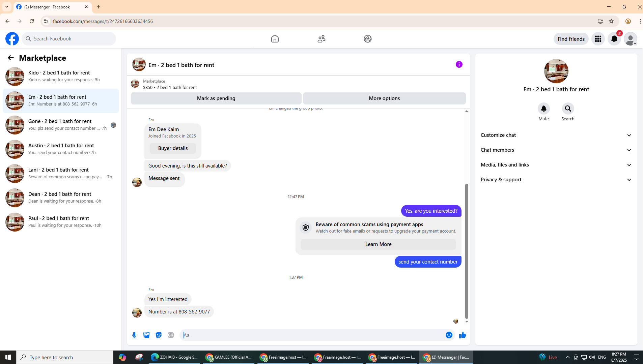Image resolution: width=643 pixels, height=364 pixels.
Task: Open conversation information icon
Action: coord(459,64)
